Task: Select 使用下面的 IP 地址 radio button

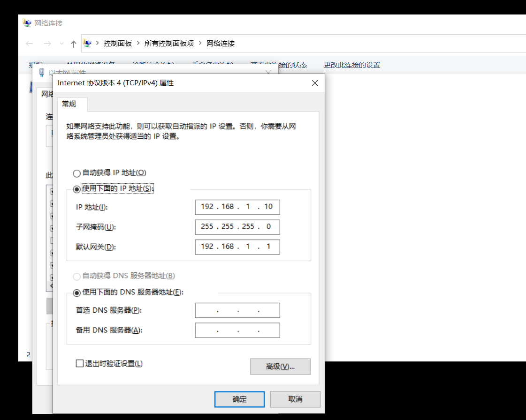Action: [x=77, y=189]
